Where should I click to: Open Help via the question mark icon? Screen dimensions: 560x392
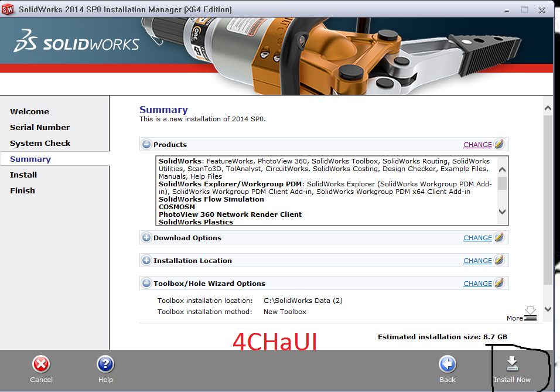(105, 364)
